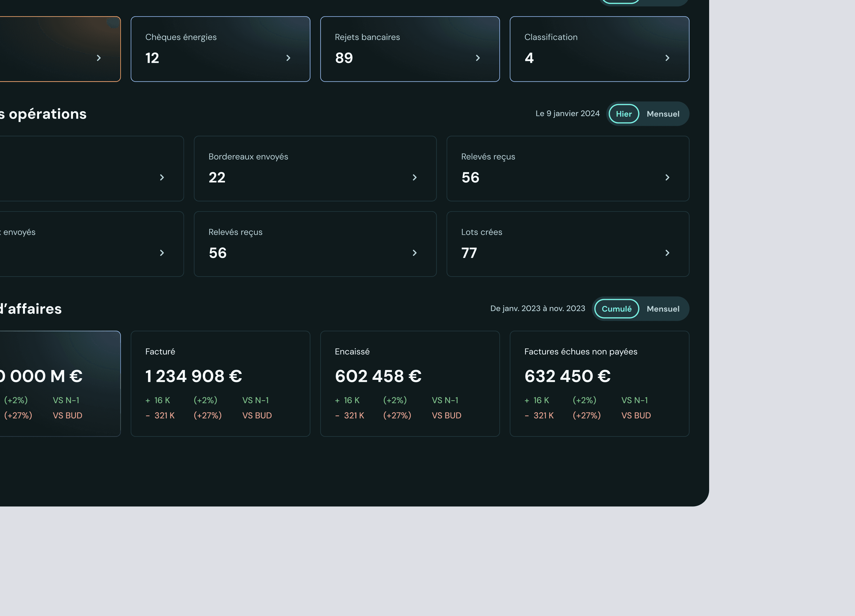Open the Facturé amount card

click(x=220, y=383)
